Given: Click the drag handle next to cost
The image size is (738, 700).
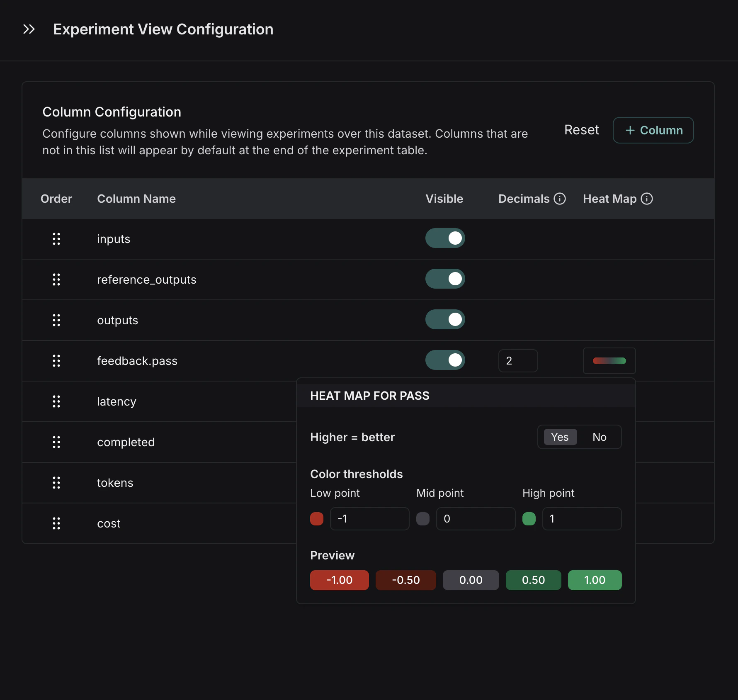Looking at the screenshot, I should coord(57,523).
